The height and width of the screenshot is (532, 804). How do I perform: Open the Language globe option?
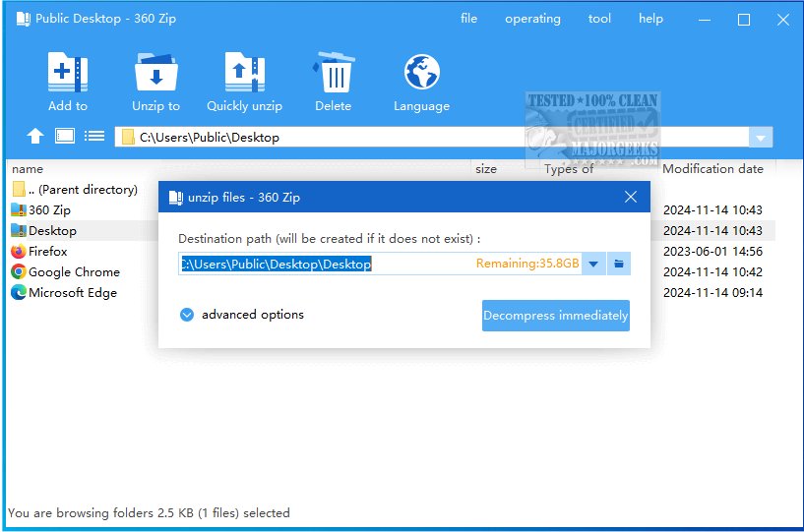421,72
